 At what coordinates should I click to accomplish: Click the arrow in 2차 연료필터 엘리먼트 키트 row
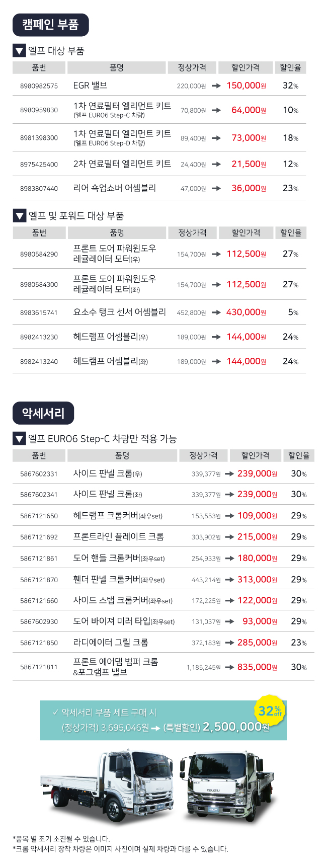216,165
